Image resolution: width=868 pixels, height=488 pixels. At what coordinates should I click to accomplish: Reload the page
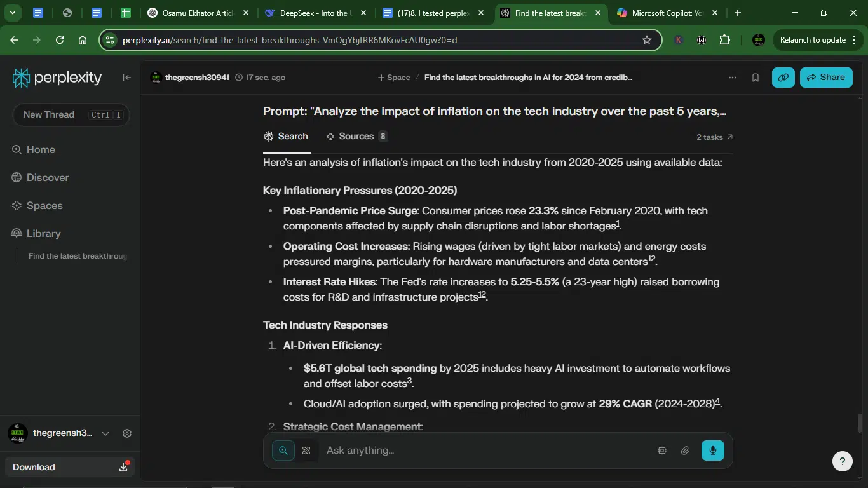60,40
